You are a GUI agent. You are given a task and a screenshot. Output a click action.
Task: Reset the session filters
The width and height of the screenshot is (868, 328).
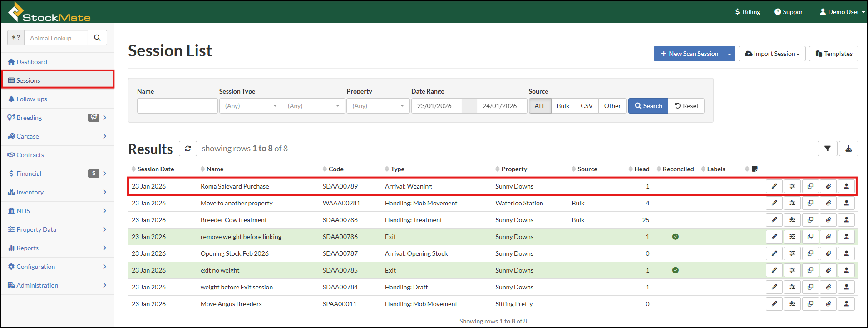pos(686,106)
